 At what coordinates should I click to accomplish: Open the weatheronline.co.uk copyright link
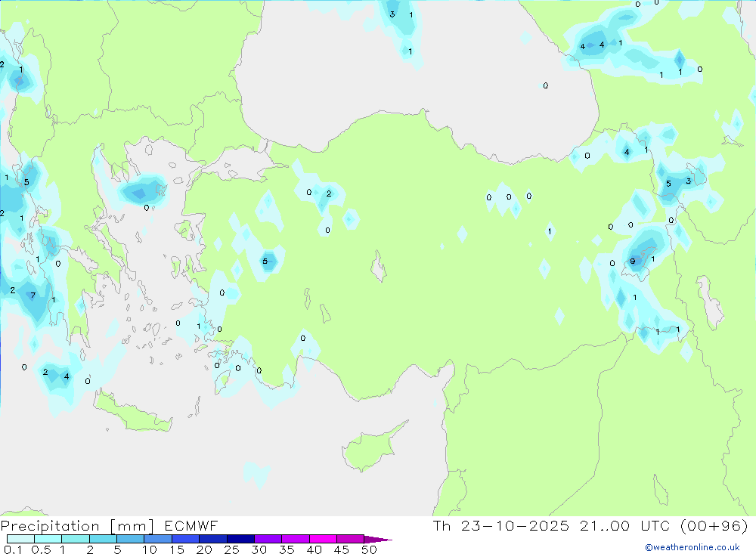point(692,547)
